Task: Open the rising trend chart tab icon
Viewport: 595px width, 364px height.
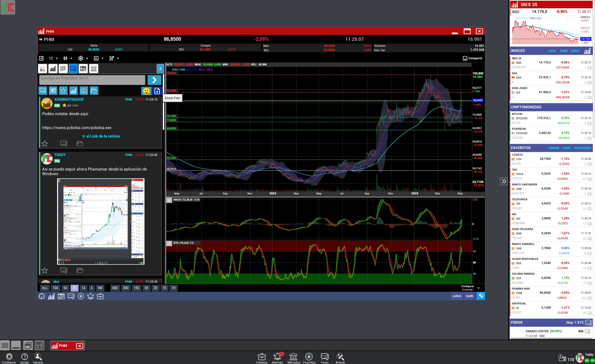Action: [53, 69]
